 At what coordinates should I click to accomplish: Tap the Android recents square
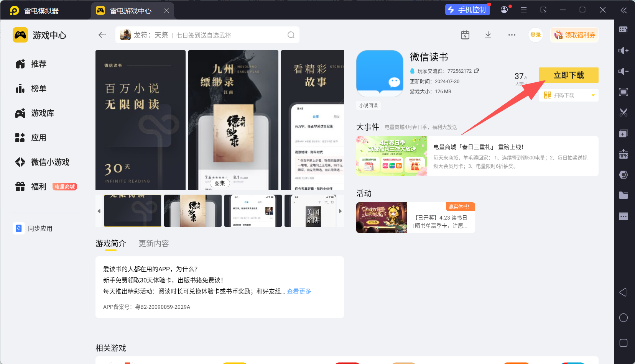623,343
